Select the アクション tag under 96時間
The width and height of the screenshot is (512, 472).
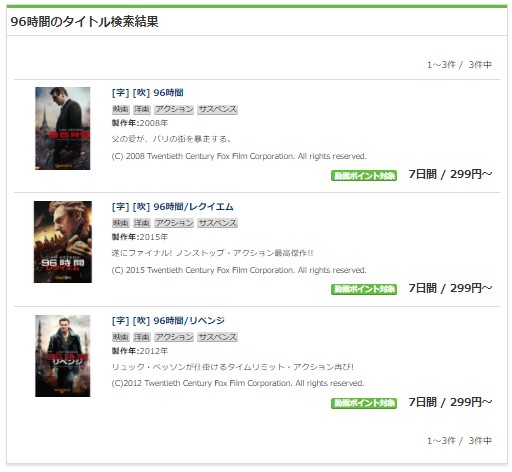click(x=174, y=109)
